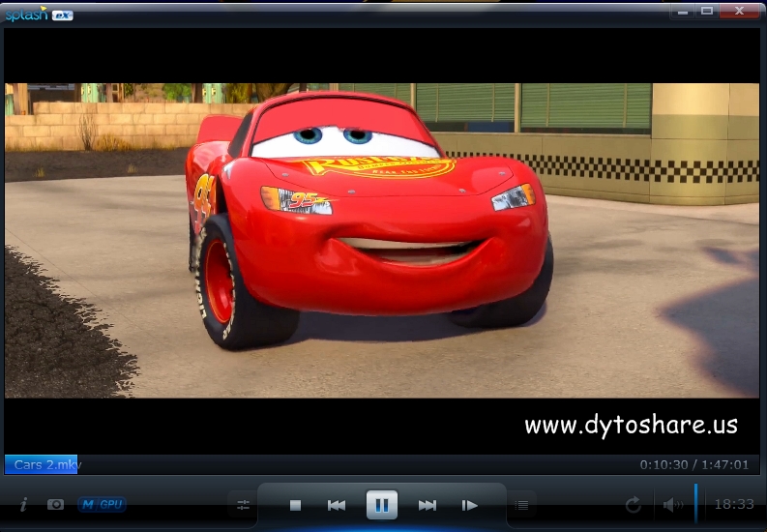
Task: Open the media info icon
Action: click(23, 505)
